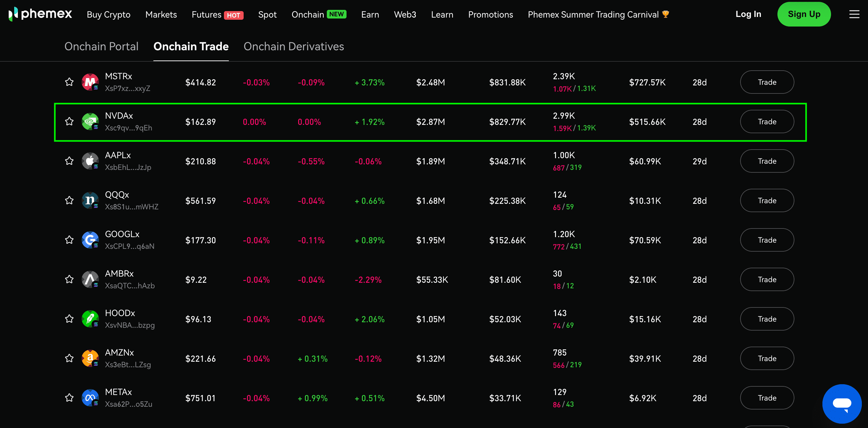The width and height of the screenshot is (868, 428).
Task: Click the HOODx Robinhood icon
Action: (90, 319)
